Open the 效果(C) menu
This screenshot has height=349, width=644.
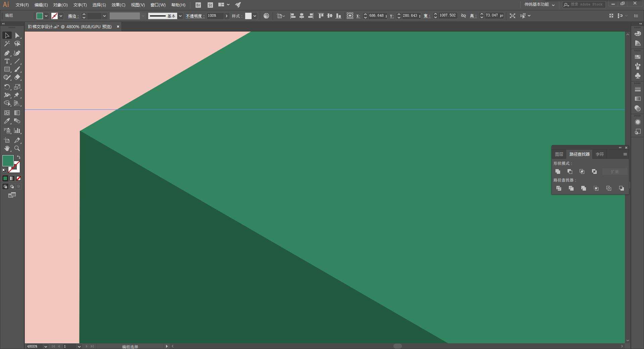coord(118,5)
